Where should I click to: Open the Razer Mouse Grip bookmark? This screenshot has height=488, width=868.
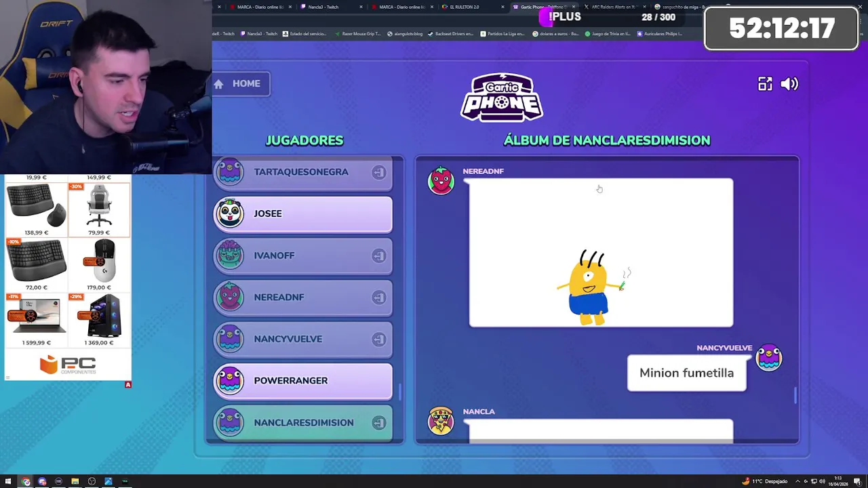(x=357, y=33)
